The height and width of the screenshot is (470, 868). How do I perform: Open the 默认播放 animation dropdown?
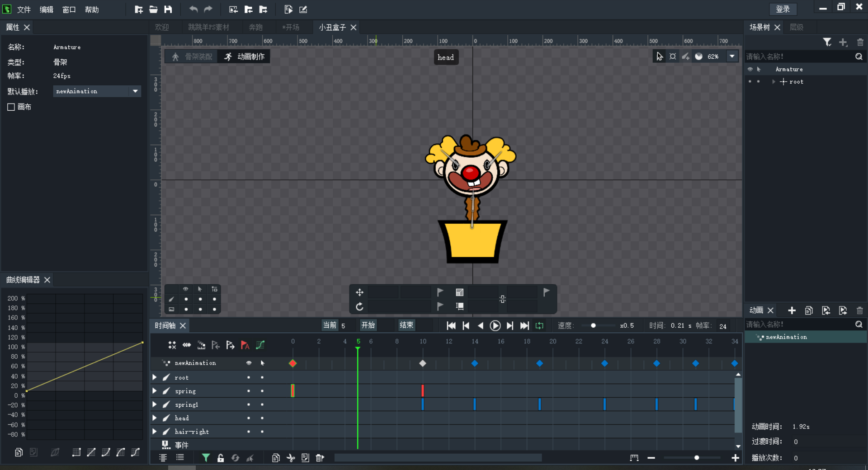pos(135,91)
